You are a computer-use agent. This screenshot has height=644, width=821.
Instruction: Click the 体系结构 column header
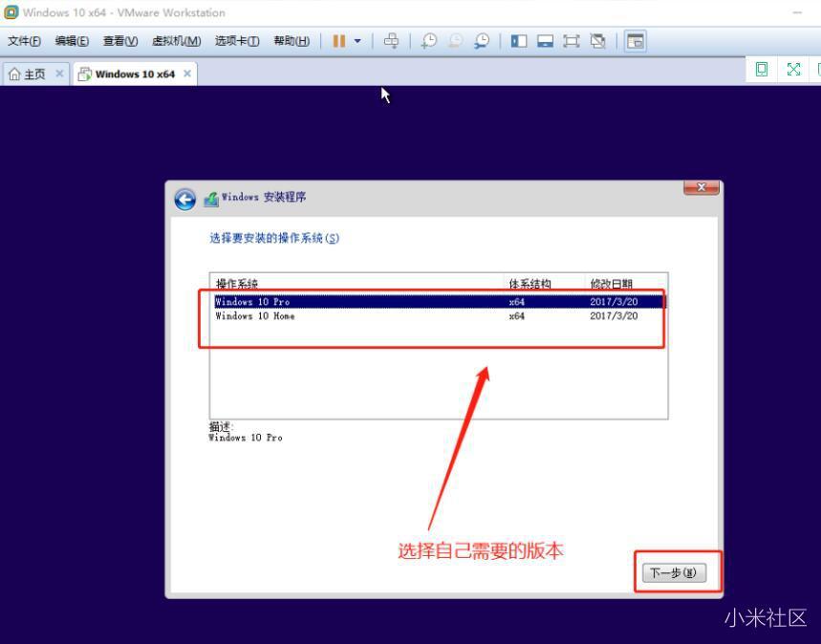coord(529,284)
